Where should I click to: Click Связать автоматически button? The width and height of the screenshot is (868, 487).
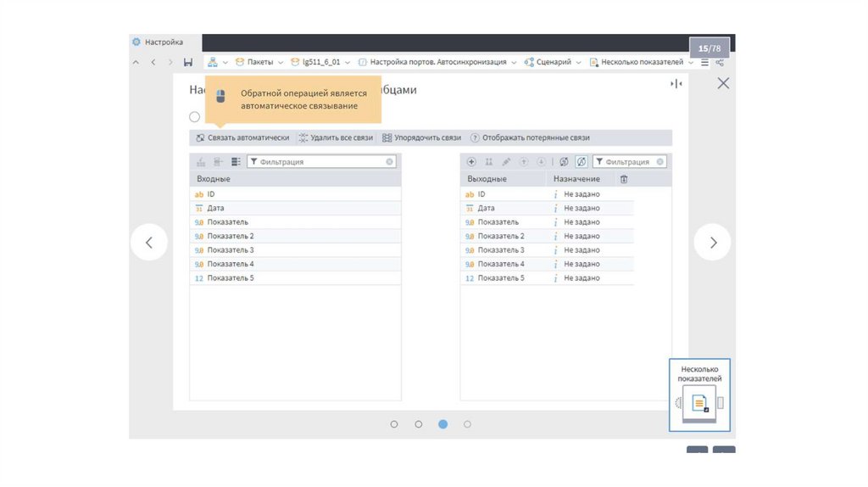pyautogui.click(x=242, y=137)
